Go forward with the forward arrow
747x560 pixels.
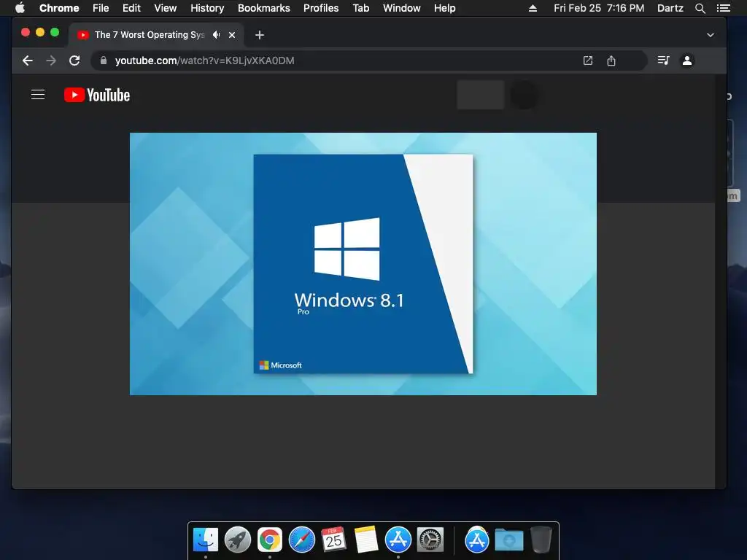[x=51, y=61]
